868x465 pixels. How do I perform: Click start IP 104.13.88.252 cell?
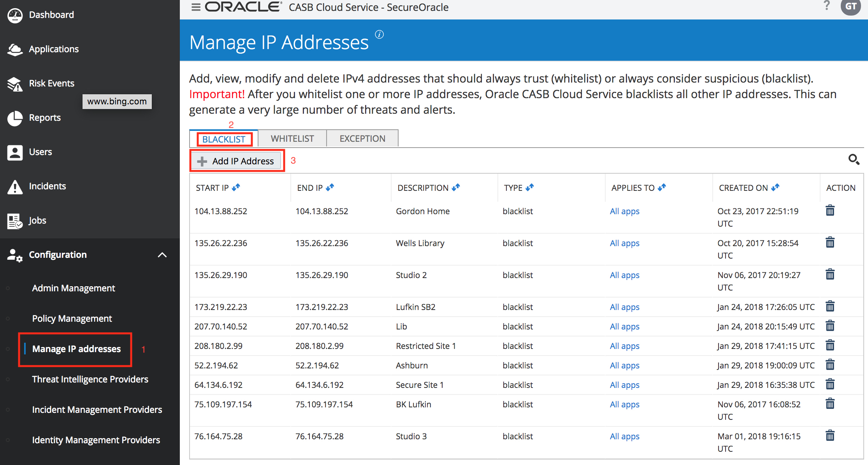221,211
